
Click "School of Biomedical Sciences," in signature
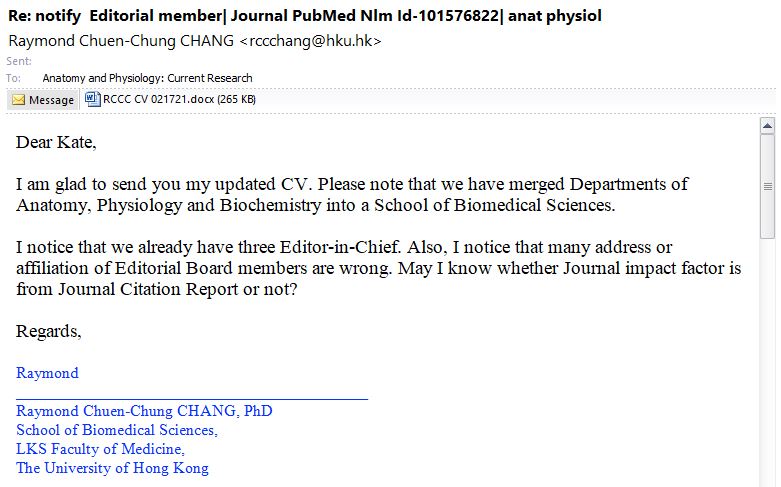[116, 430]
